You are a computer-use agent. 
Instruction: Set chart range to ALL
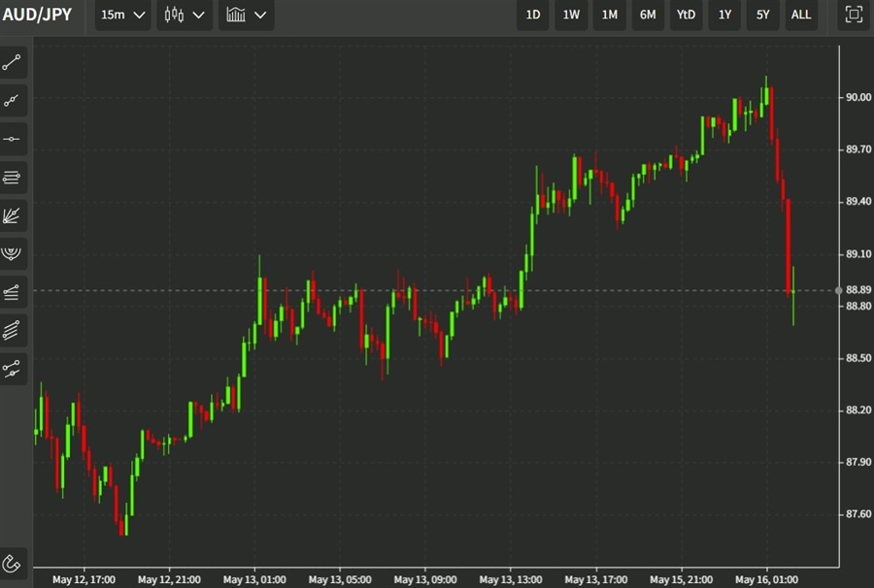point(801,15)
